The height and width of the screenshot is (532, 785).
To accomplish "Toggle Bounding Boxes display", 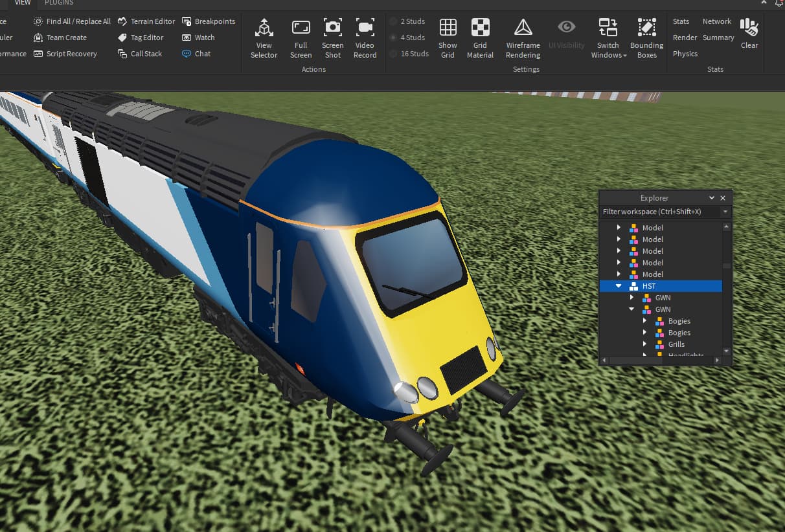I will (x=646, y=38).
